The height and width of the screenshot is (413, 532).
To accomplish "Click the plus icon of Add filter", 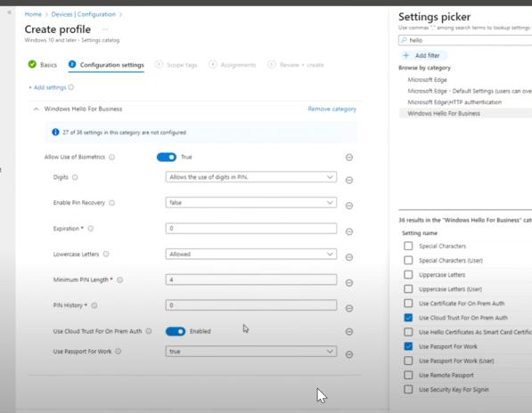I will [x=405, y=55].
